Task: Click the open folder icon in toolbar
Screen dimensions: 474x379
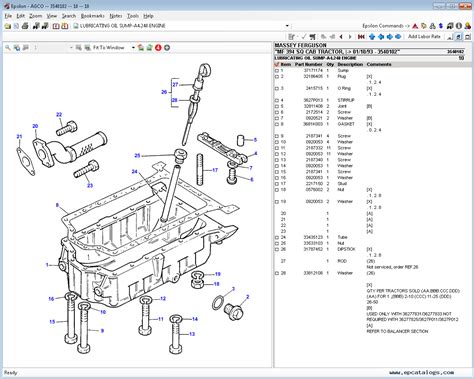Action: [7, 26]
